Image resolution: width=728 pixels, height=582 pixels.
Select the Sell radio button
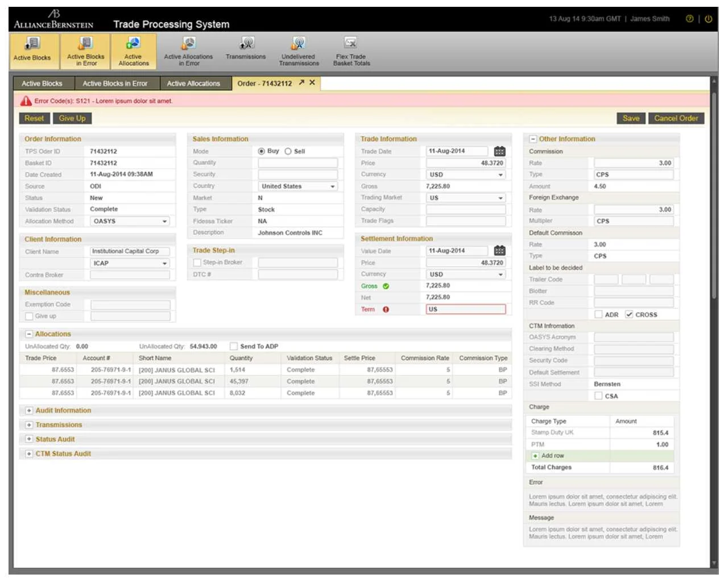tap(288, 151)
